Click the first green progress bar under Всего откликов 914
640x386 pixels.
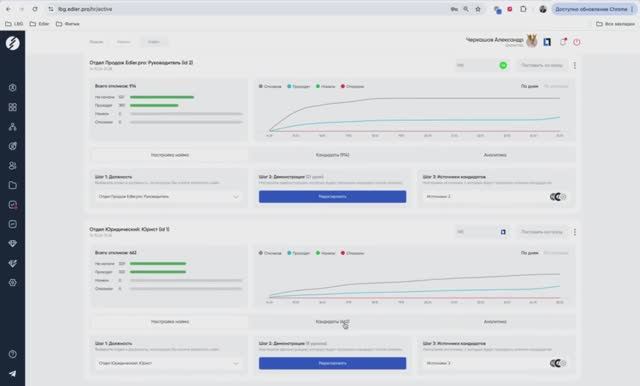(162, 97)
